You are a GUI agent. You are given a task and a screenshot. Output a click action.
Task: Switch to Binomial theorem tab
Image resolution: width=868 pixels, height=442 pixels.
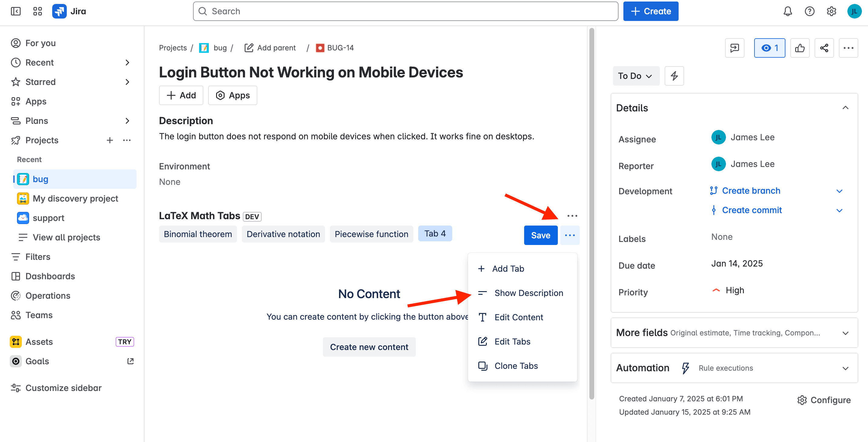pos(198,234)
